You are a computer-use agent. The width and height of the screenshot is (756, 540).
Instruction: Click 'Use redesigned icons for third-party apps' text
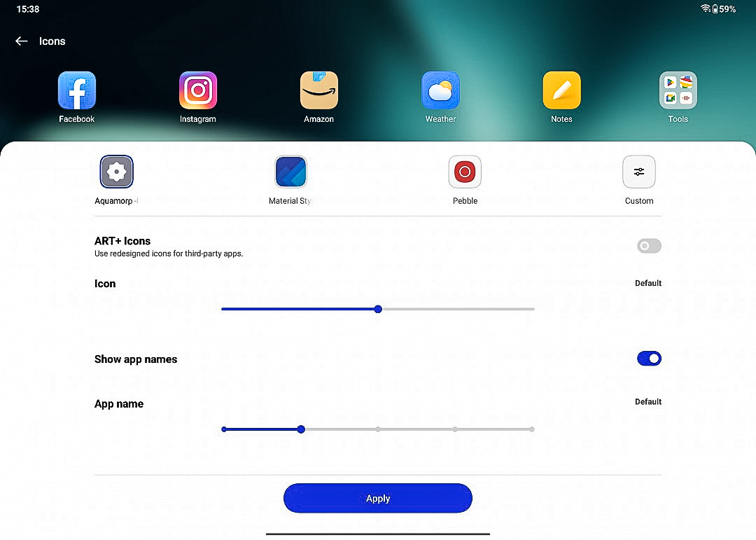[169, 254]
